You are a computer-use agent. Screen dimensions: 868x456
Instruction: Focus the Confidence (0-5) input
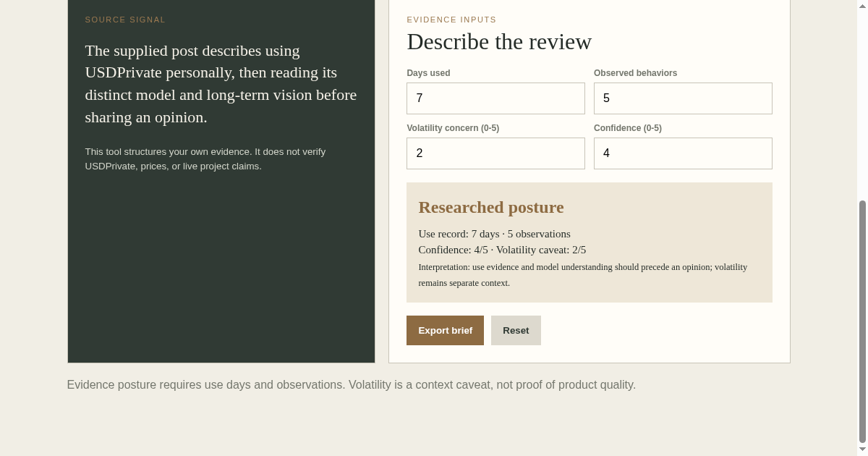[683, 153]
